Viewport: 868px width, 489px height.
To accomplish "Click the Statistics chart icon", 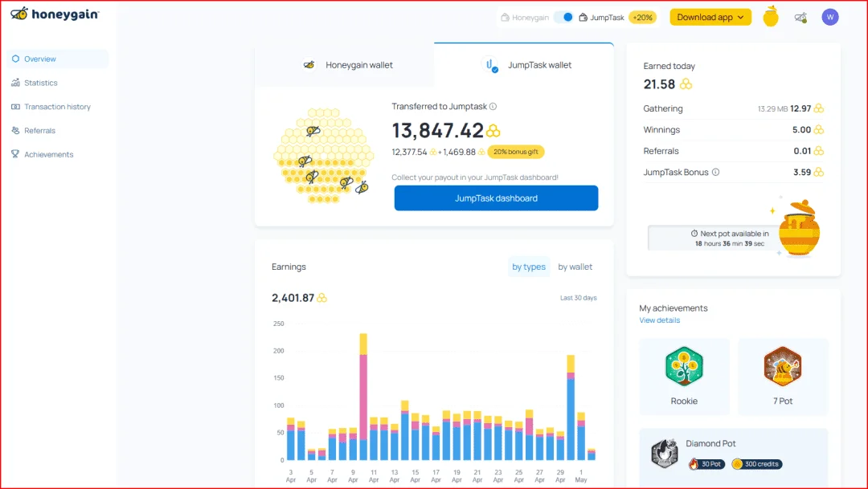I will 15,83.
